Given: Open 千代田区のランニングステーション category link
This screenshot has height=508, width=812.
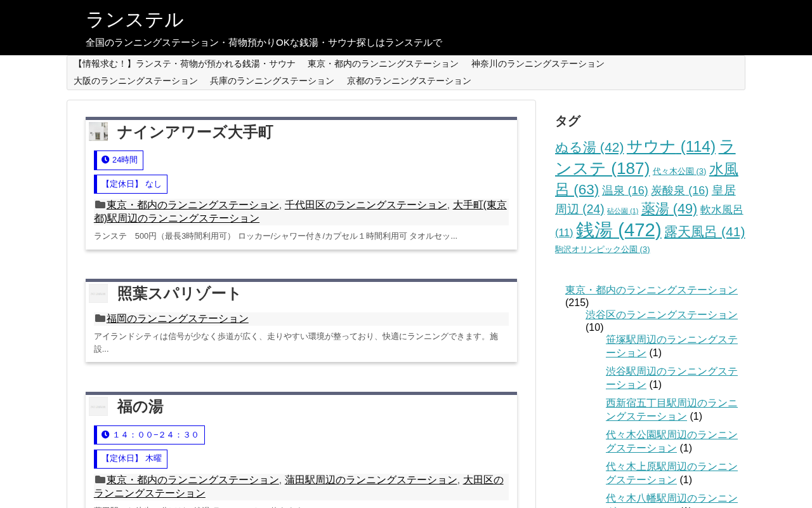Looking at the screenshot, I should [366, 205].
